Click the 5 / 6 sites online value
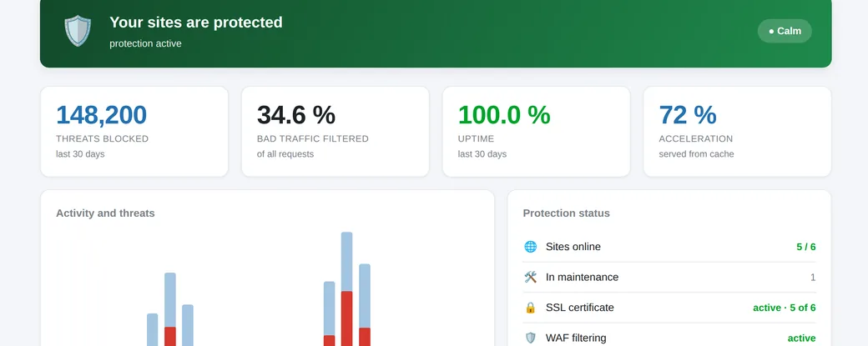The image size is (868, 346). coord(806,247)
